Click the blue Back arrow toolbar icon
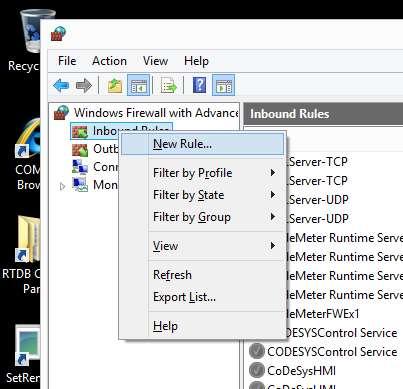Image resolution: width=403 pixels, height=389 pixels. (x=61, y=86)
